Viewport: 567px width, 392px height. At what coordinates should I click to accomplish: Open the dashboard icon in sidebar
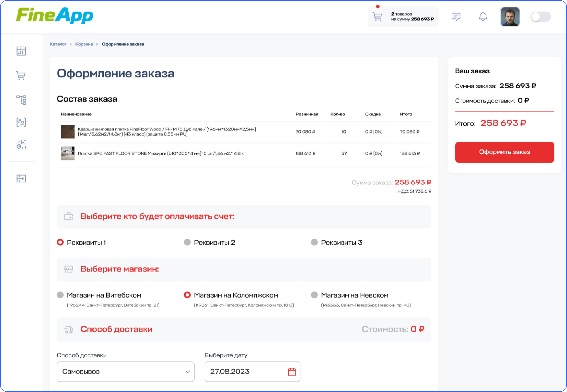click(x=21, y=51)
